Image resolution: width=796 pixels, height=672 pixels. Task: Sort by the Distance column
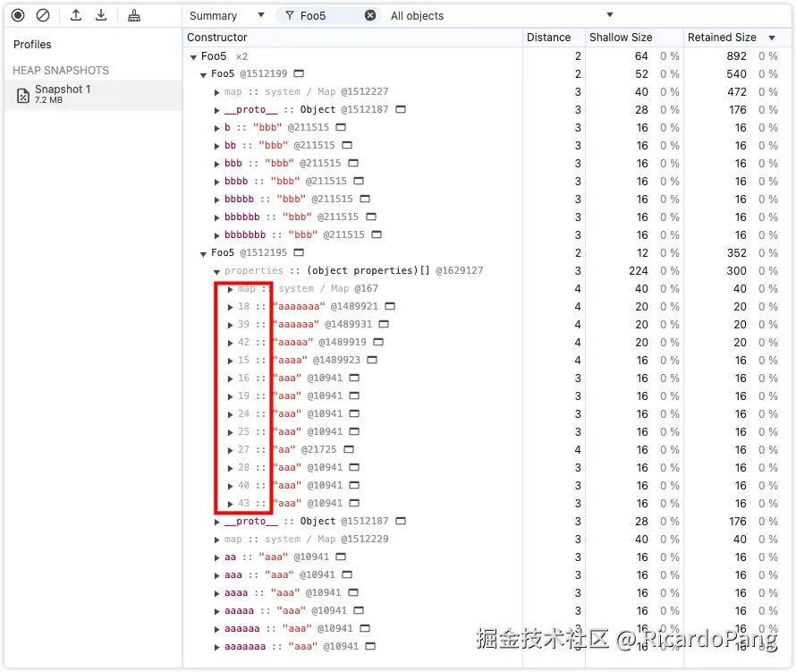click(554, 38)
